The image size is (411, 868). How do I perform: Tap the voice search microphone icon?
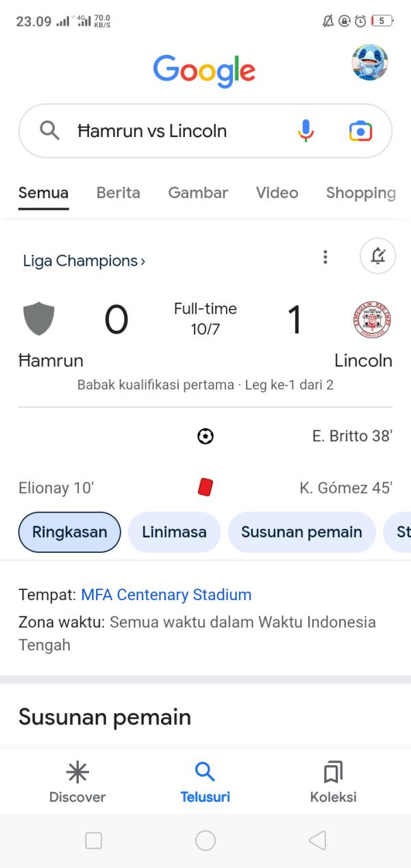[306, 130]
